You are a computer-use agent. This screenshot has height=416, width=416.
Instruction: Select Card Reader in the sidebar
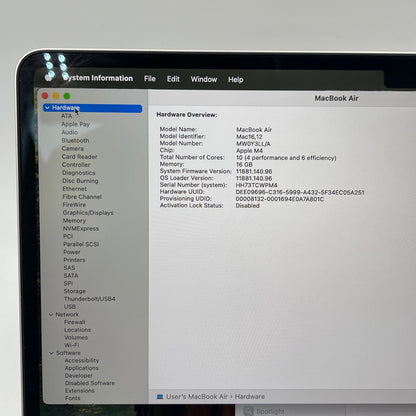pos(79,156)
